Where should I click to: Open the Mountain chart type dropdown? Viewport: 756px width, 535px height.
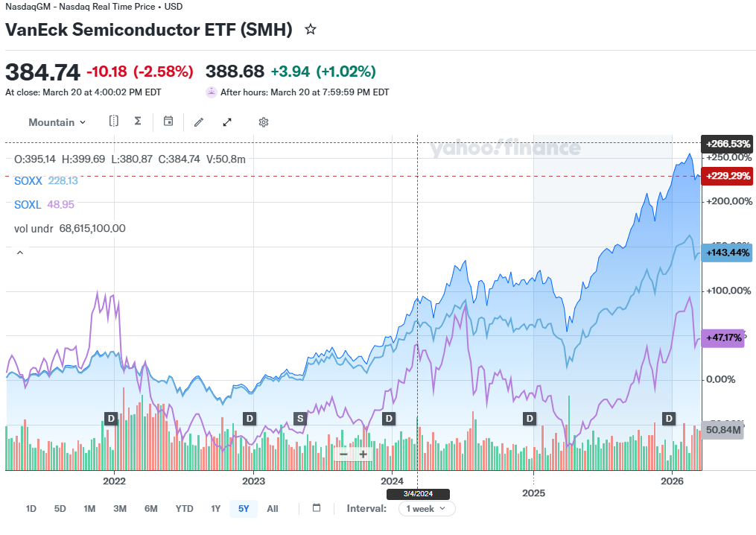pyautogui.click(x=57, y=122)
